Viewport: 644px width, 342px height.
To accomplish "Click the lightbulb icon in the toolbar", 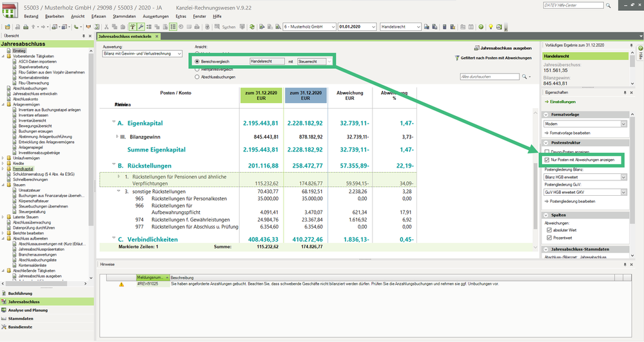I will point(491,27).
